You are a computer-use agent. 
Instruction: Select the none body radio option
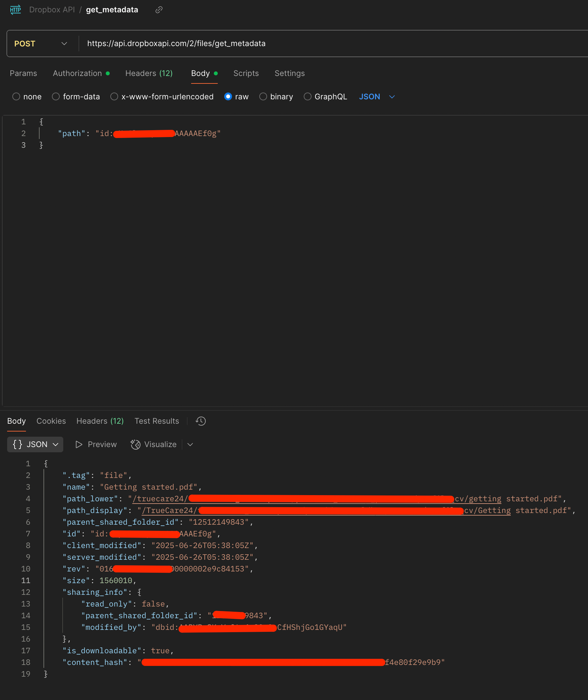tap(16, 97)
